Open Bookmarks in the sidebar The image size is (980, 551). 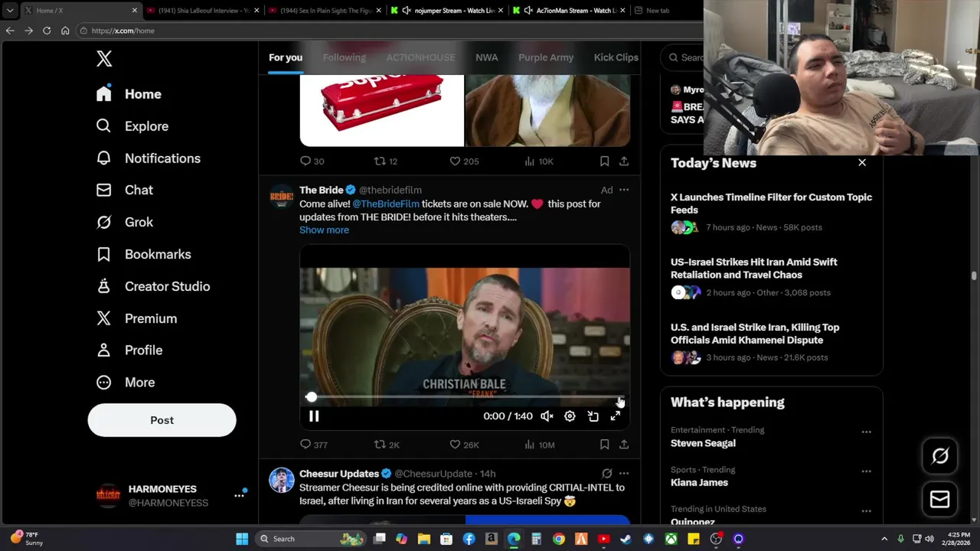[142, 254]
